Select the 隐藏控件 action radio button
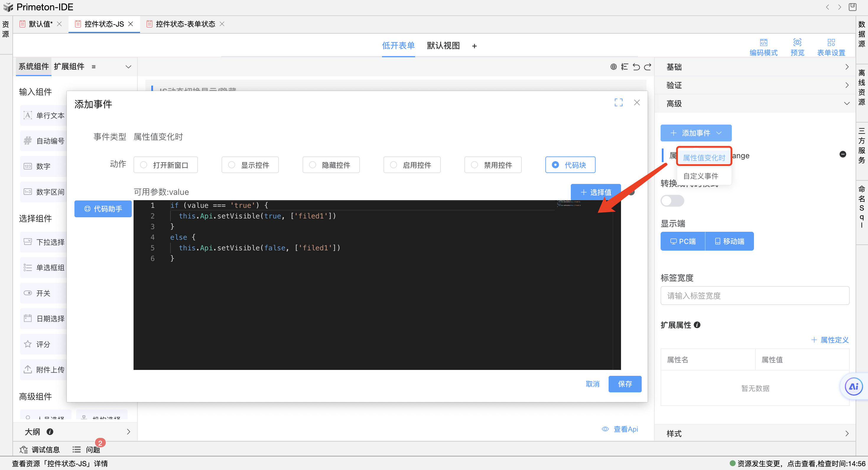Viewport: 868px width, 470px height. pyautogui.click(x=313, y=165)
